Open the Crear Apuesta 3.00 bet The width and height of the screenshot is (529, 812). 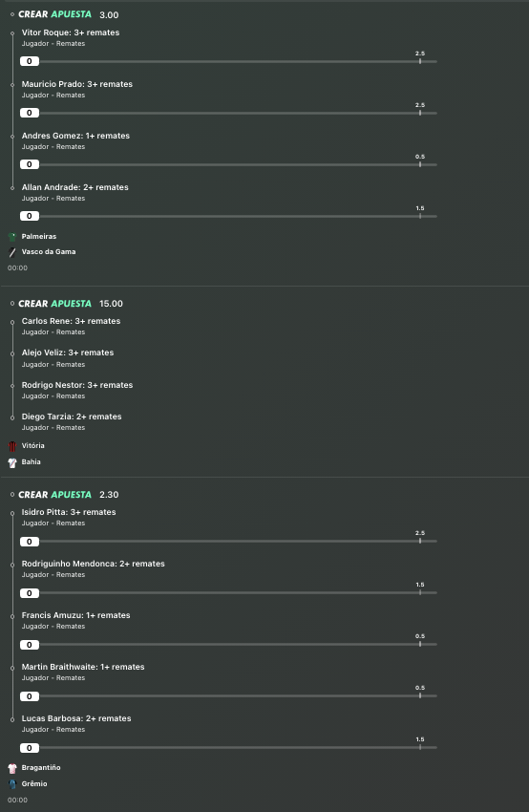(x=69, y=14)
